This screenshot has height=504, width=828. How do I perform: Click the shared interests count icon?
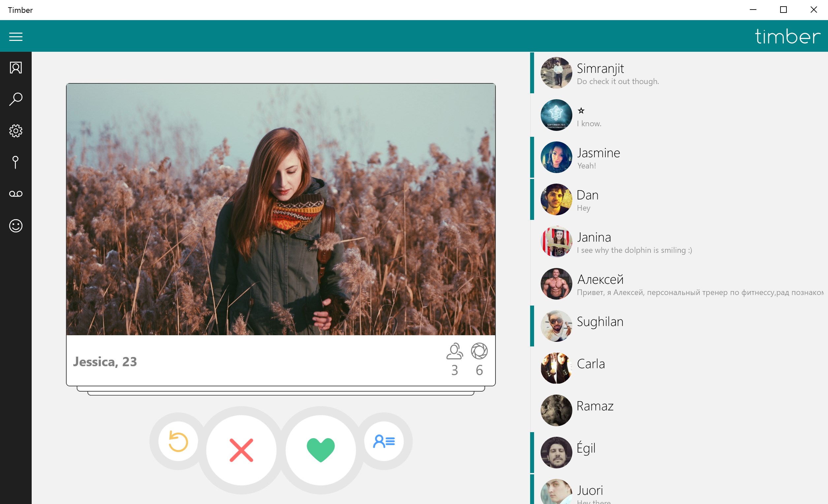479,352
